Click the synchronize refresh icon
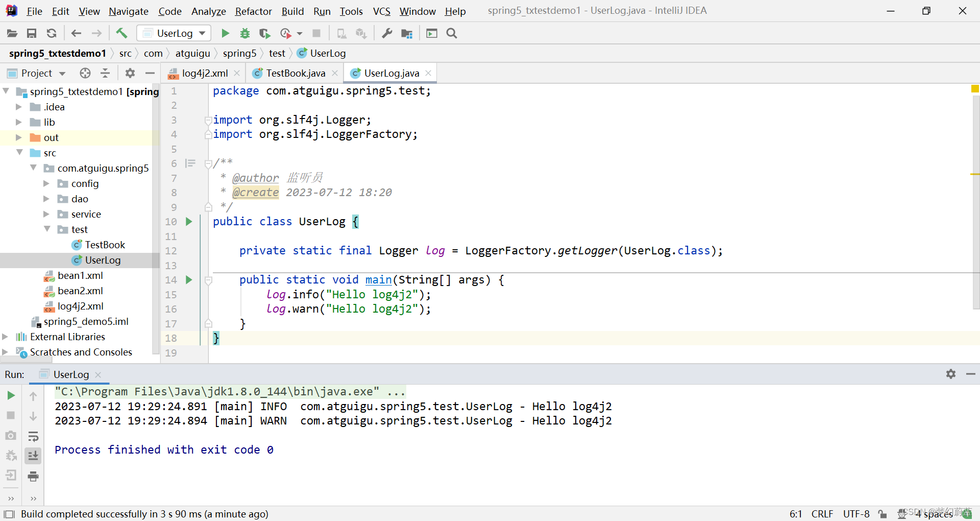Viewport: 980px width, 521px height. [52, 33]
